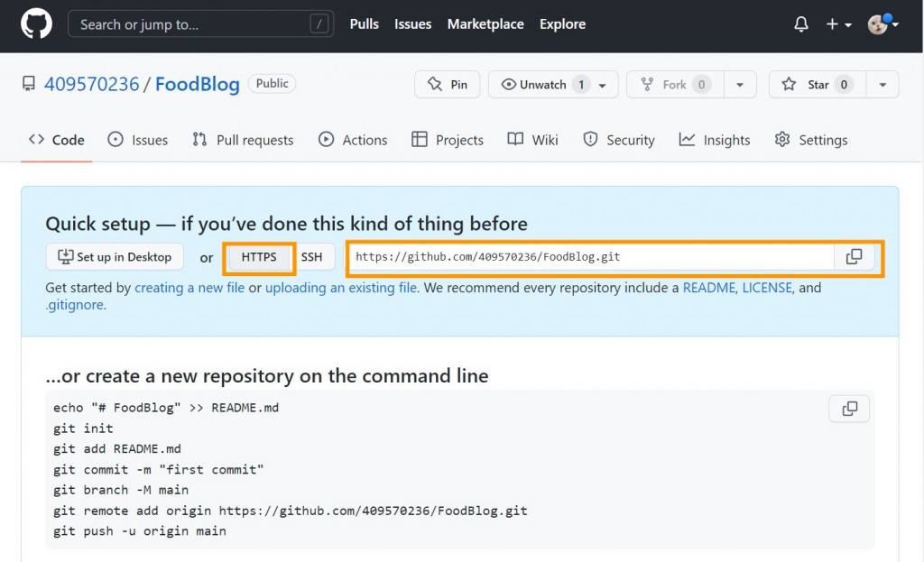Click the fork count badge

click(x=701, y=84)
